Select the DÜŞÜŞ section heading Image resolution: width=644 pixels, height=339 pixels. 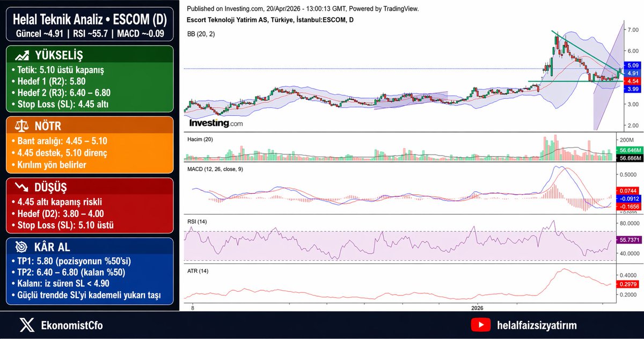point(52,188)
